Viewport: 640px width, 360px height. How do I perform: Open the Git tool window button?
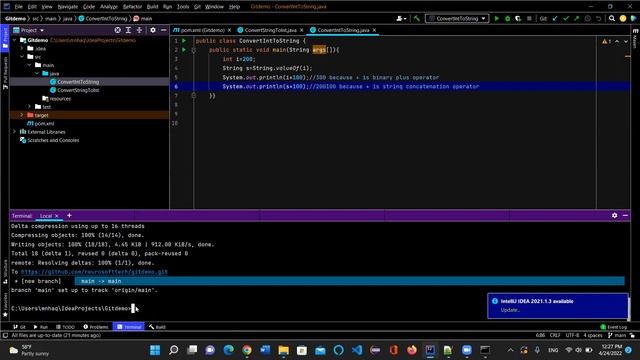coord(19,327)
